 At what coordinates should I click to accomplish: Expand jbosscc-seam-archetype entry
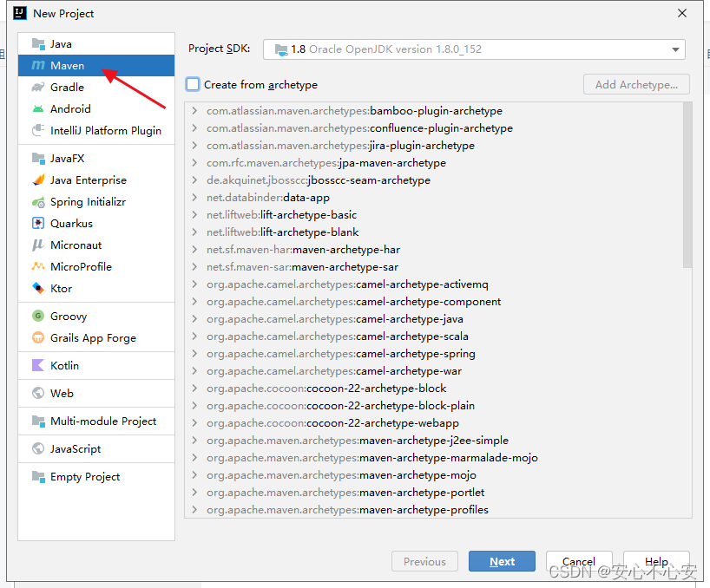pyautogui.click(x=194, y=180)
